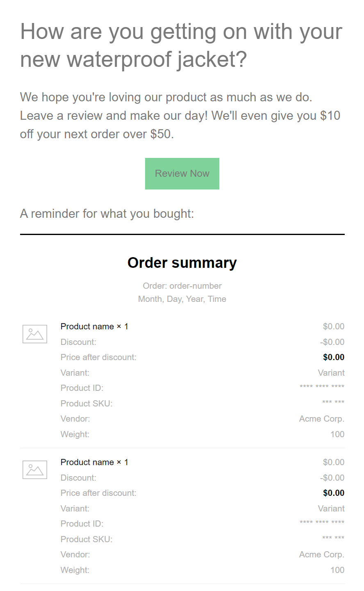
Task: Select the first product's Acme Corp. vendor
Action: (322, 419)
